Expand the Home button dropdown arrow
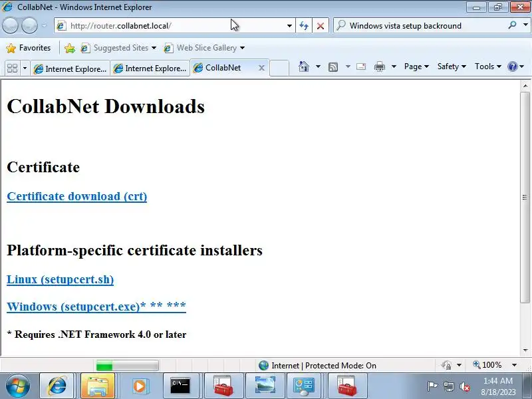 [318, 66]
